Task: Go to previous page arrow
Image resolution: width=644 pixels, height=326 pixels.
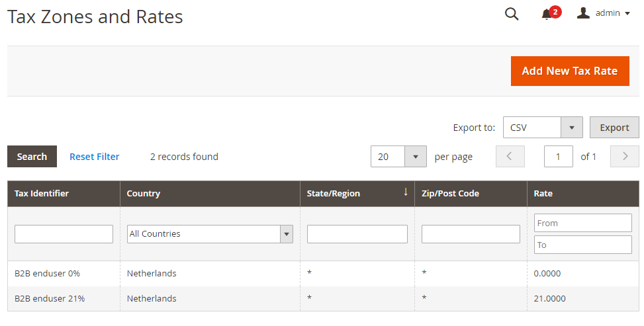Action: tap(510, 157)
